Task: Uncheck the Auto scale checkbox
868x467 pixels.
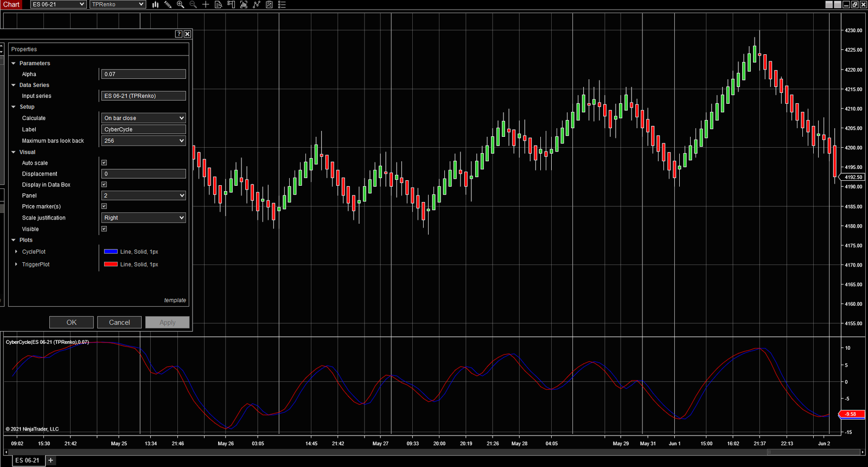Action: 104,163
